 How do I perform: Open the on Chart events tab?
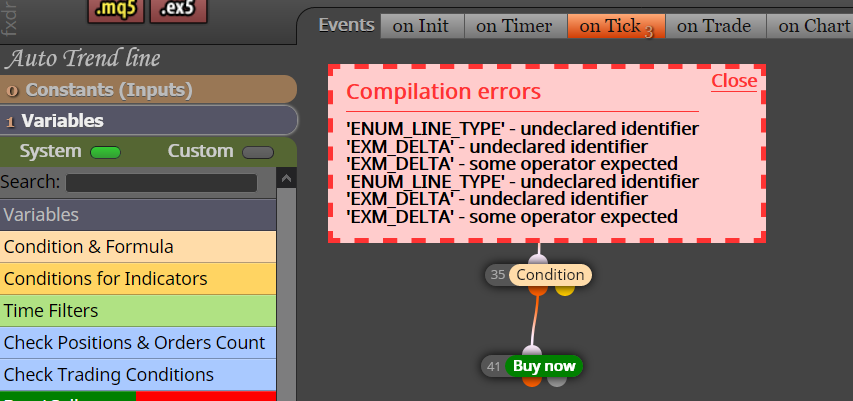point(811,26)
